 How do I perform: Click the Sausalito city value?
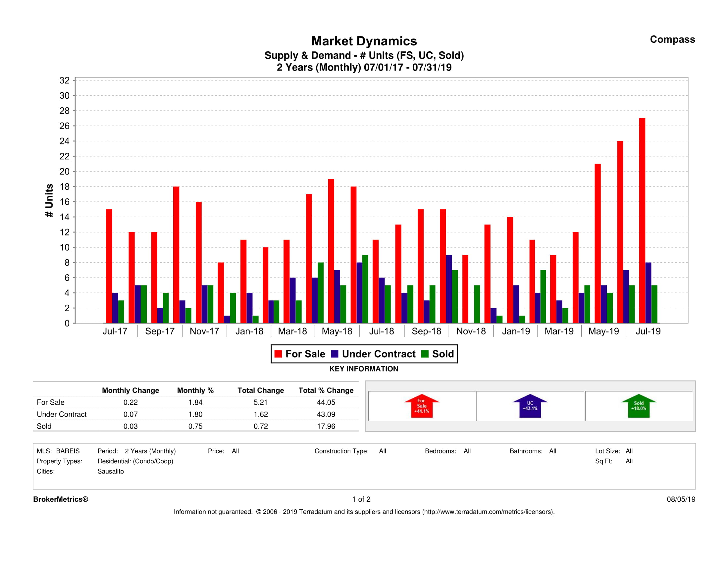click(111, 471)
